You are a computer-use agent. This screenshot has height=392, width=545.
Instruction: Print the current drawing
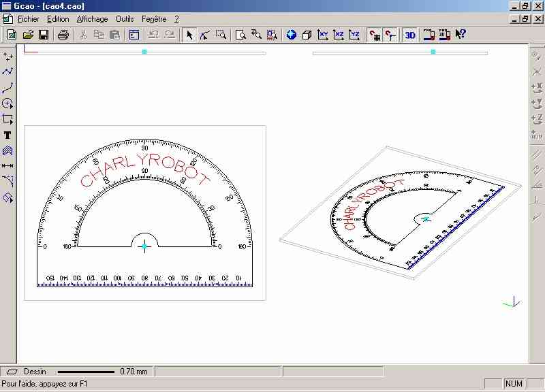63,35
